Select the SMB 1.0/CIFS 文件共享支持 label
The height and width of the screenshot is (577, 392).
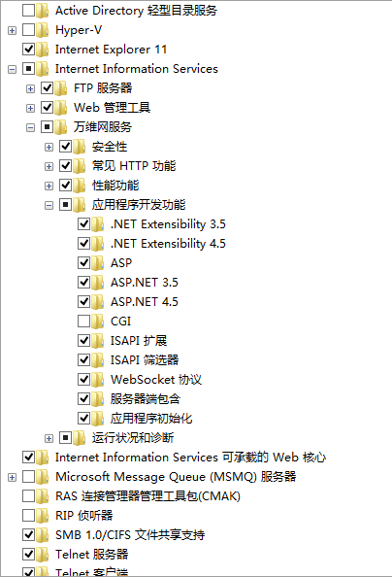point(130,534)
